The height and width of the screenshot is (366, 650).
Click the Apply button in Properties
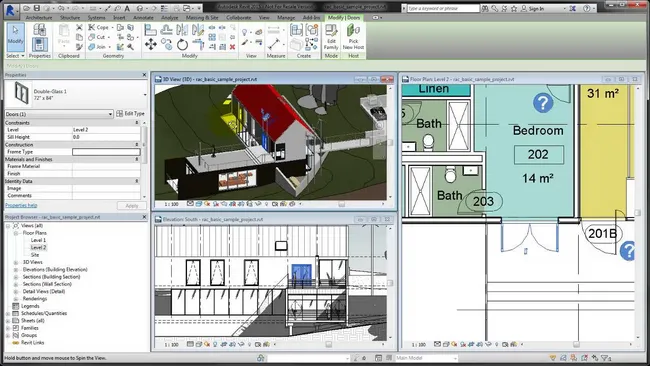[131, 206]
